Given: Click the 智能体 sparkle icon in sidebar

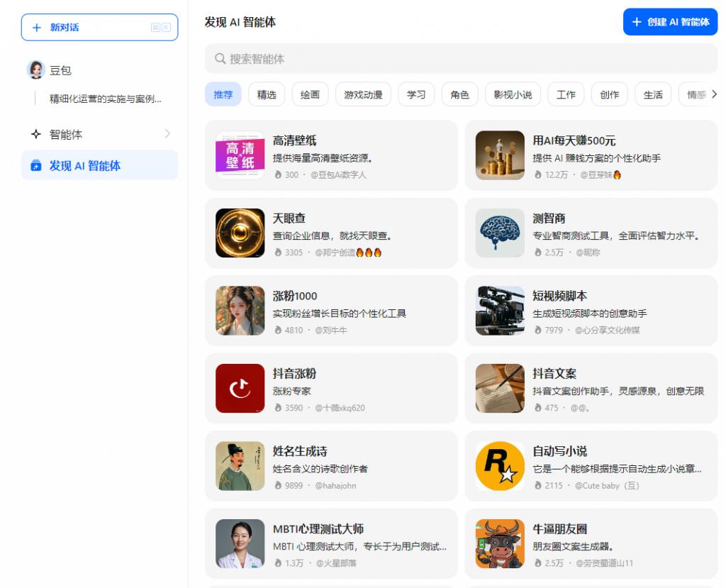Looking at the screenshot, I should coord(36,134).
